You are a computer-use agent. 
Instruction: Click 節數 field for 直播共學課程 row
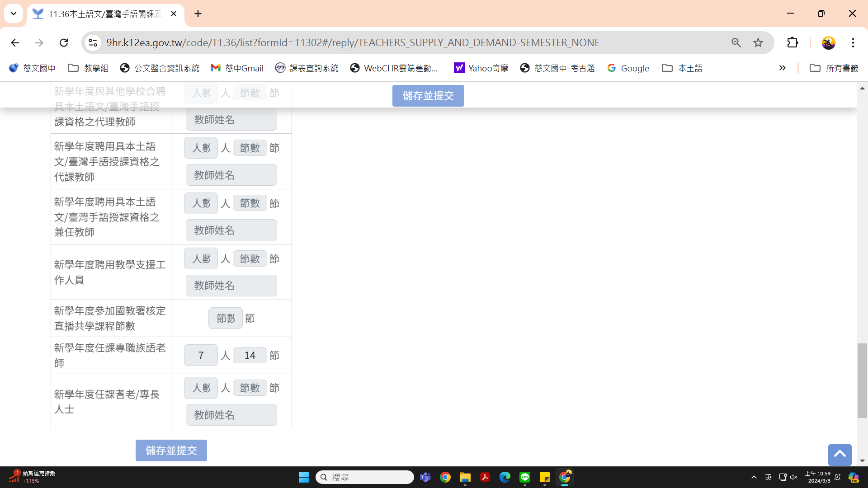(x=226, y=318)
